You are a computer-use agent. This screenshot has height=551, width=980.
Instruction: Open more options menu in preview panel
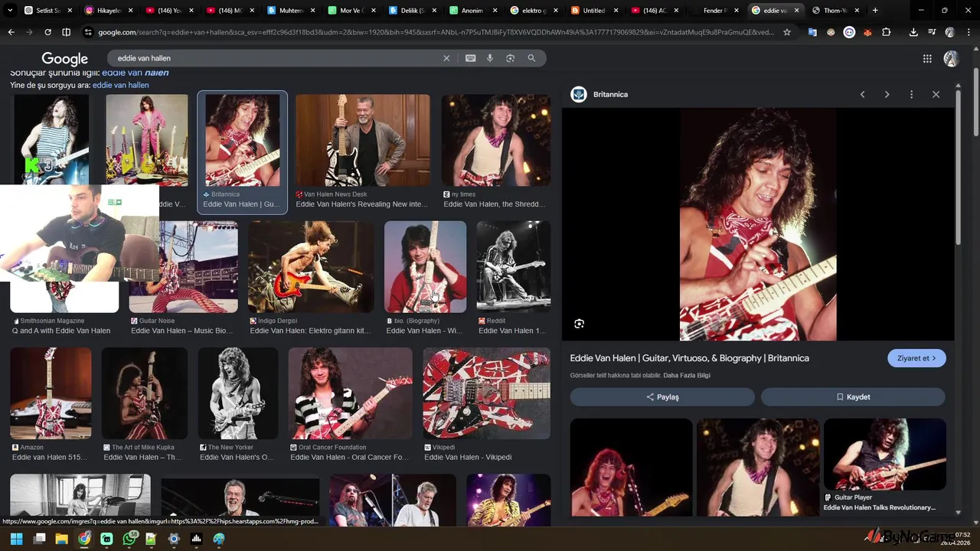click(x=911, y=94)
